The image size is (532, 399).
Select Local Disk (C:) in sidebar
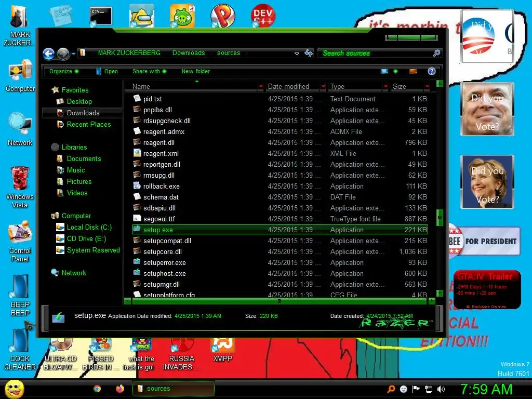pyautogui.click(x=89, y=228)
